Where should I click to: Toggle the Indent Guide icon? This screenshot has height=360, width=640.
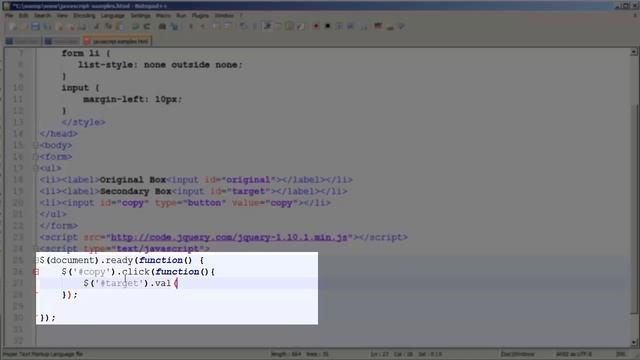click(267, 27)
